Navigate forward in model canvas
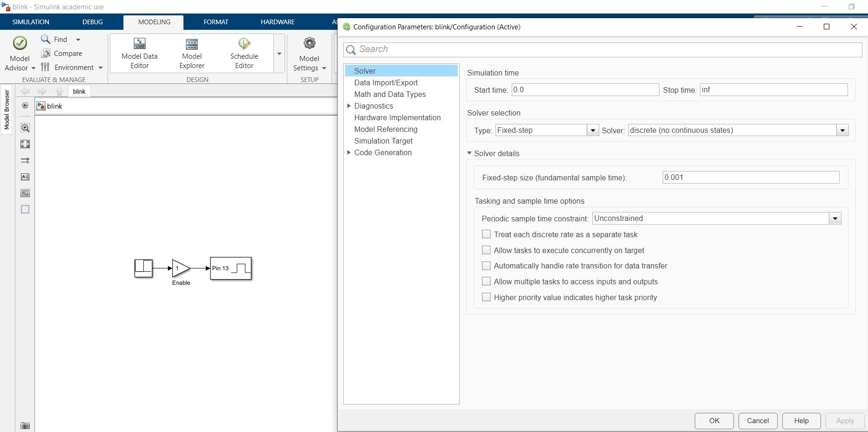The height and width of the screenshot is (432, 868). pyautogui.click(x=42, y=91)
